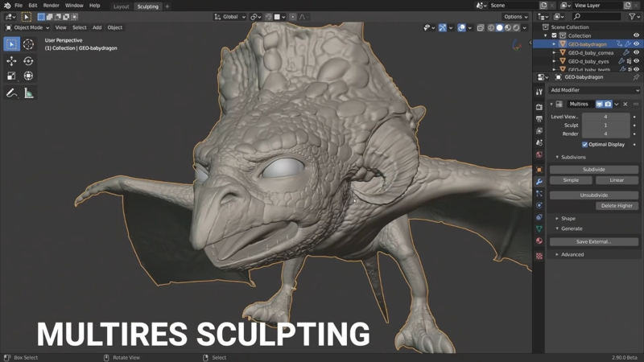
Task: Open the Add Modifier dropdown
Action: click(594, 90)
